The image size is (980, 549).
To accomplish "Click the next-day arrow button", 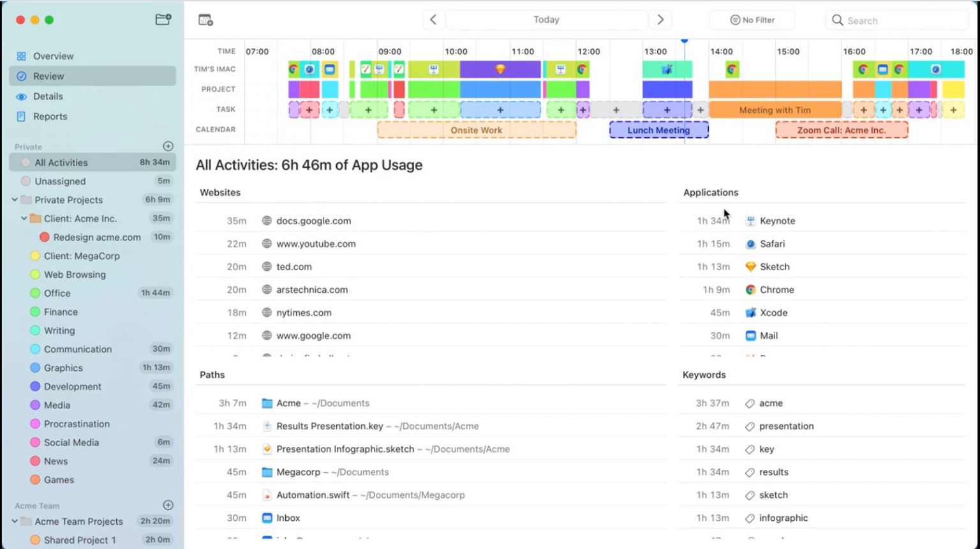I will point(660,20).
